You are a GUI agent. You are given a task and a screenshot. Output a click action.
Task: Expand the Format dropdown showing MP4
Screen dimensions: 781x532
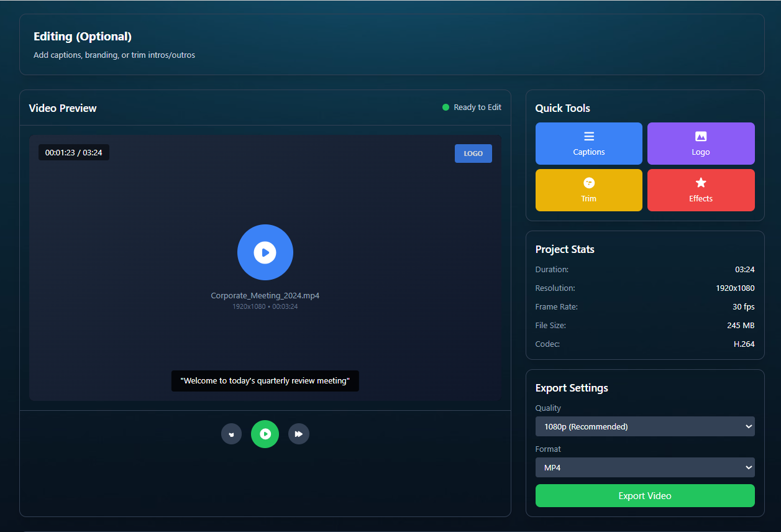coord(644,467)
